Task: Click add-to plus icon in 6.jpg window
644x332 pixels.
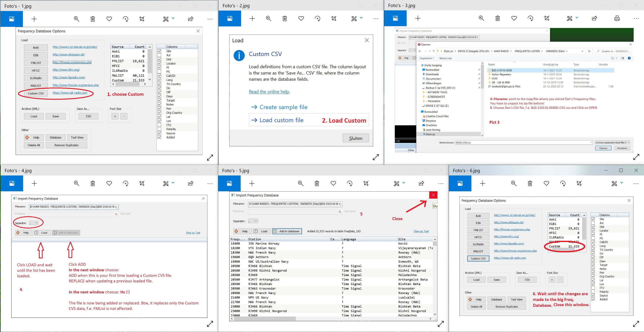Action: click(482, 183)
